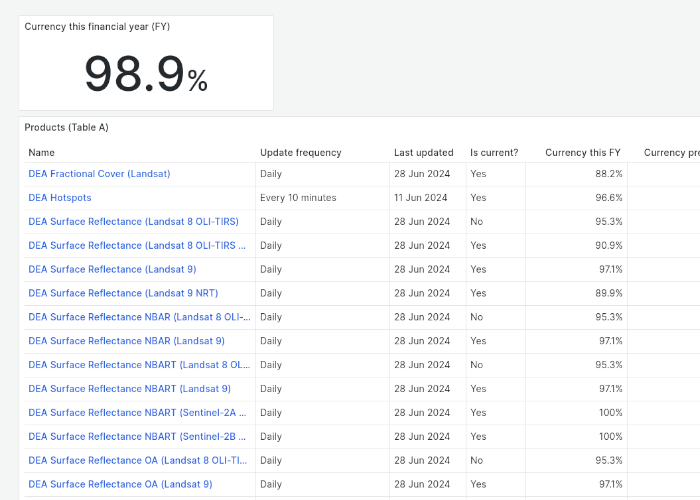
Task: Open DEA Surface Reflectance NBART (Landsat 8 OL... link
Action: click(139, 365)
